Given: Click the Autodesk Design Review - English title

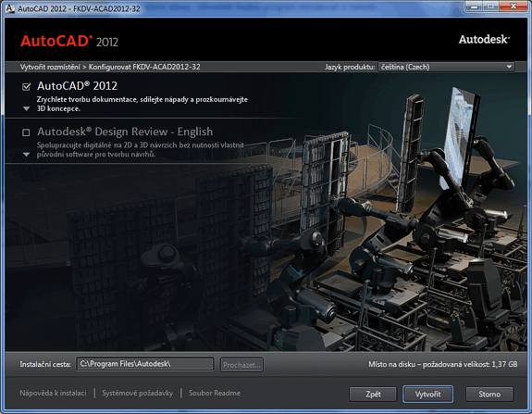Looking at the screenshot, I should [x=125, y=132].
